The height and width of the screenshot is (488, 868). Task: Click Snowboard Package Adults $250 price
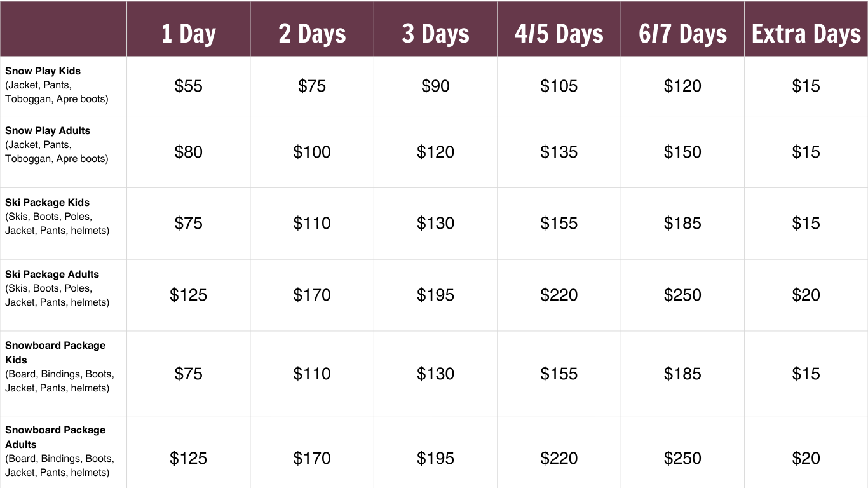coord(682,458)
